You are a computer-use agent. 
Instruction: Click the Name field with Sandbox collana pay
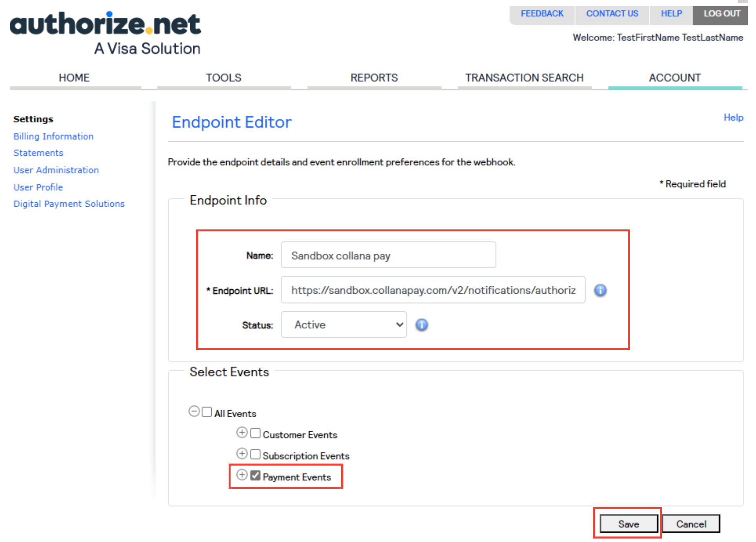coord(388,255)
